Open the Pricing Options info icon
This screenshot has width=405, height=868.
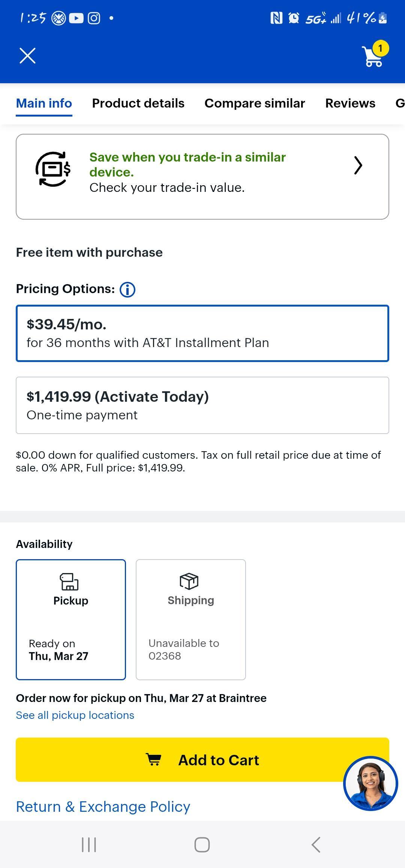[127, 289]
